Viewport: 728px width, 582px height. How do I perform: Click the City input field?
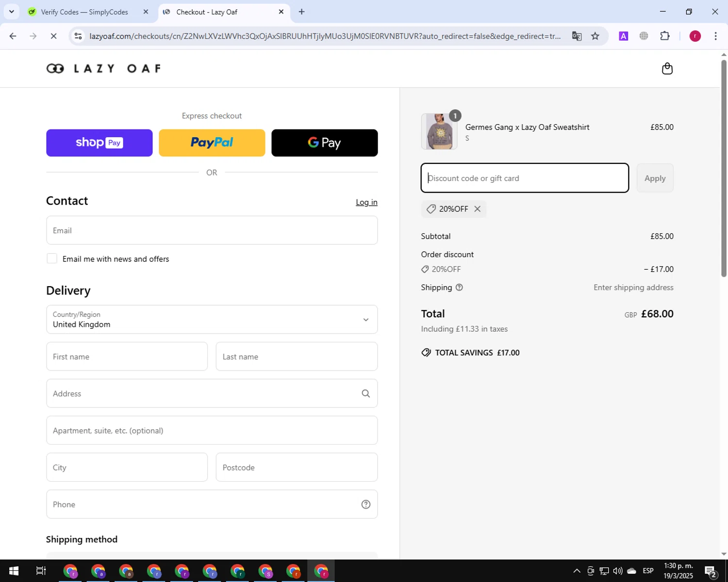point(127,467)
